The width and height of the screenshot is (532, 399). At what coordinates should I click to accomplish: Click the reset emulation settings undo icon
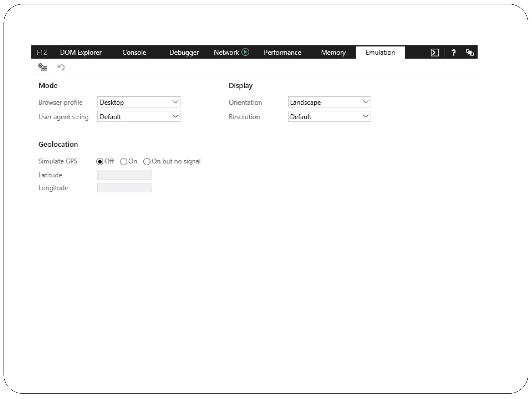(x=61, y=67)
